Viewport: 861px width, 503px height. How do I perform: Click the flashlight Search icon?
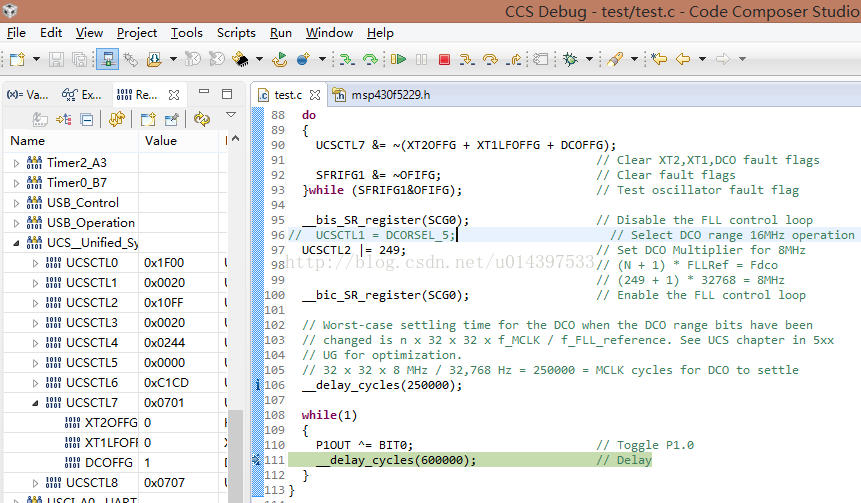click(x=616, y=60)
